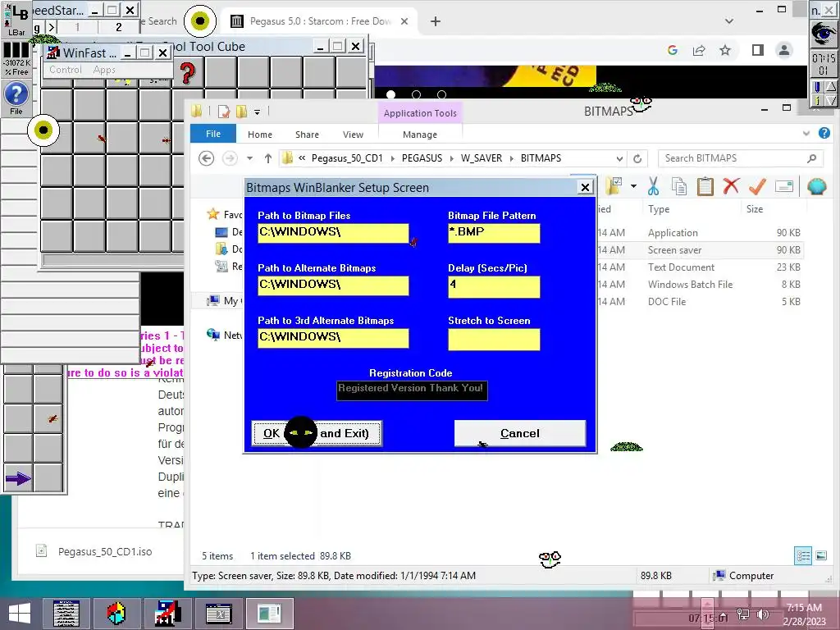Open the Manage ribbon tab
The width and height of the screenshot is (840, 630).
[420, 135]
